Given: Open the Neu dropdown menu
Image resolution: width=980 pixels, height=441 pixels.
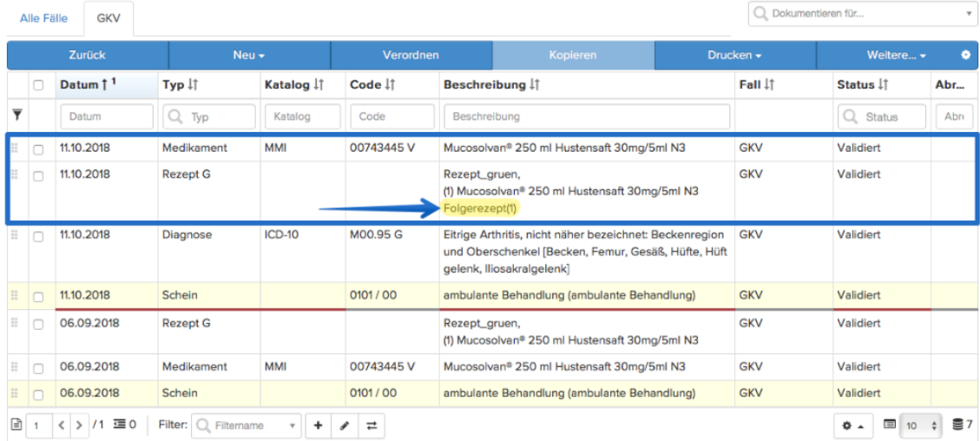Looking at the screenshot, I should click(x=249, y=55).
